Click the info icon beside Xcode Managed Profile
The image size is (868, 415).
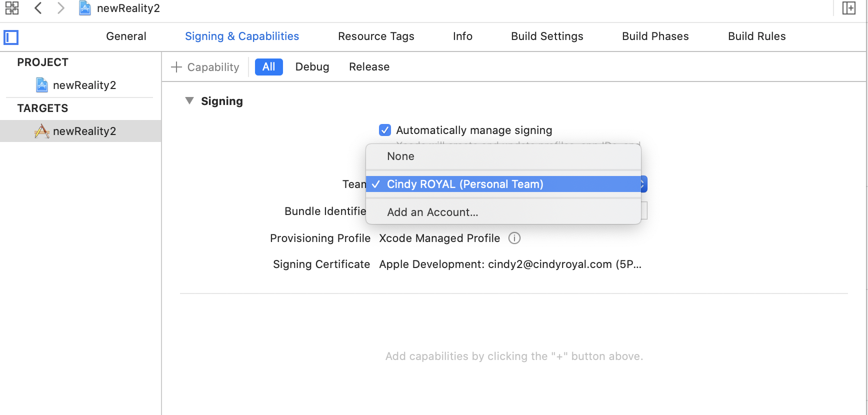click(514, 238)
